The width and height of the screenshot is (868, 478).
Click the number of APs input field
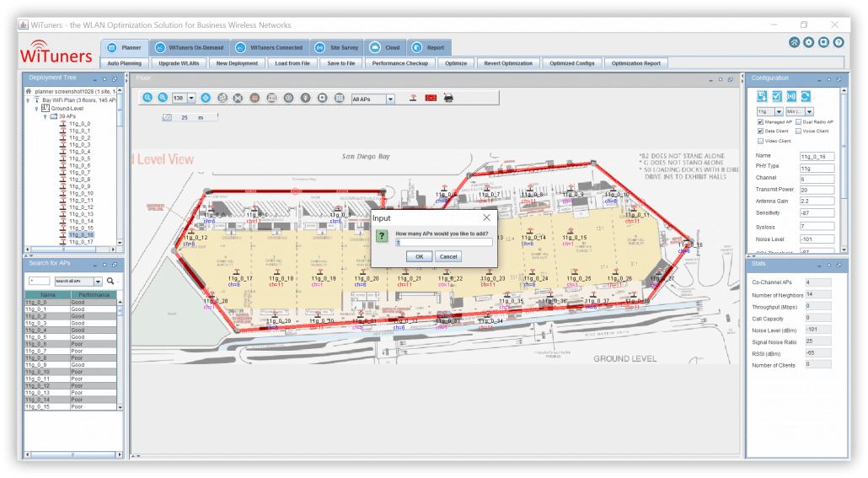pos(443,243)
